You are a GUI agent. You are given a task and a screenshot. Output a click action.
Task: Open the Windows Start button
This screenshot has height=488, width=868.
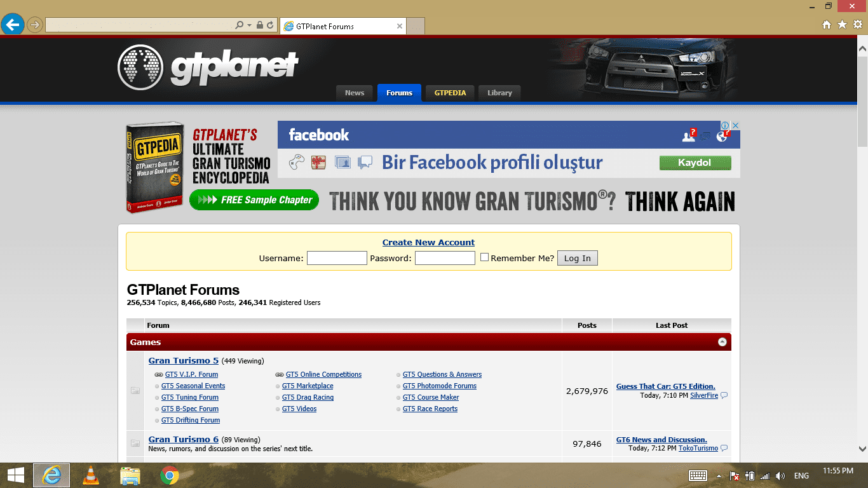click(x=15, y=475)
